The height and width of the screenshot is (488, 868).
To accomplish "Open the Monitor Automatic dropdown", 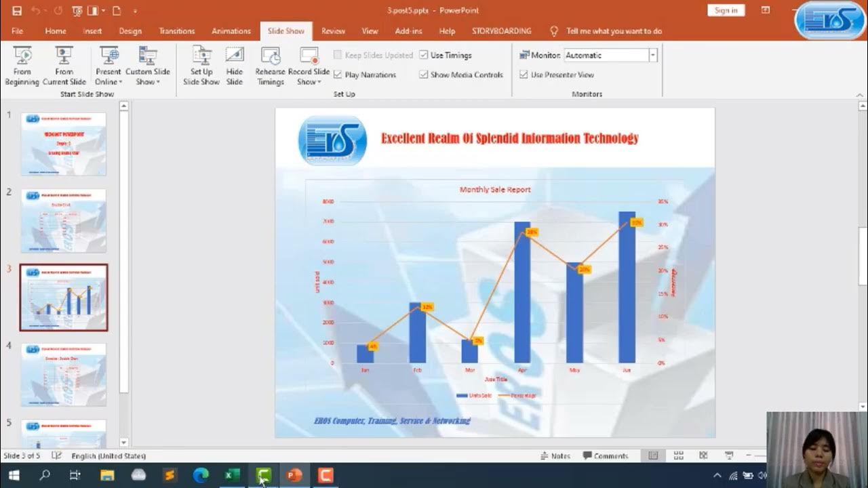I will 653,55.
